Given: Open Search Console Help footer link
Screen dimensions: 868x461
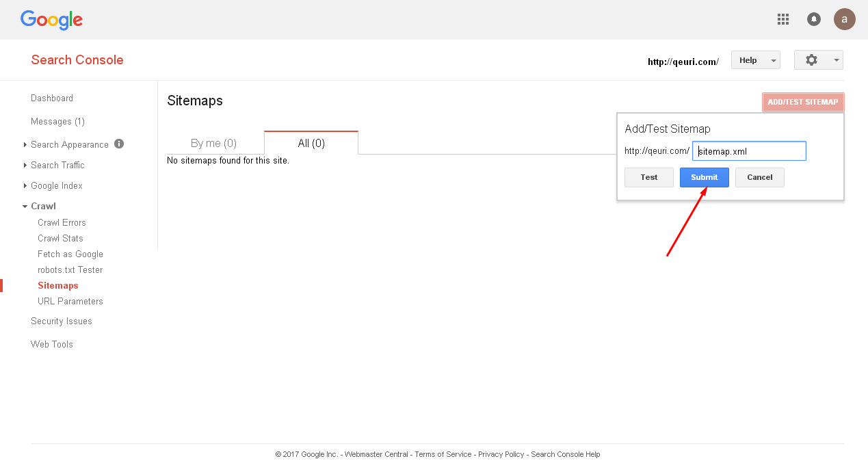Looking at the screenshot, I should [x=566, y=454].
